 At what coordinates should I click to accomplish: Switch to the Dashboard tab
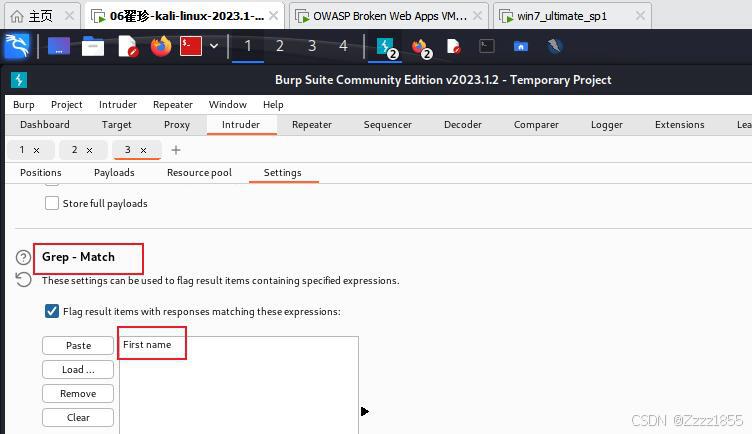pyautogui.click(x=45, y=125)
